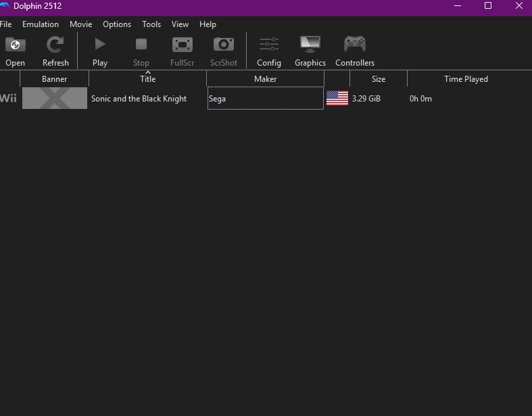Sort games by Size column header

point(379,79)
